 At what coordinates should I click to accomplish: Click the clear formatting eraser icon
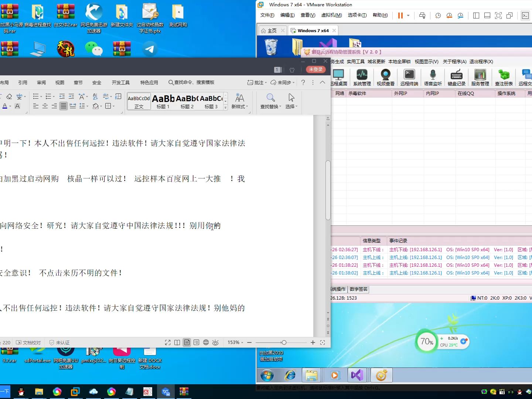9,96
